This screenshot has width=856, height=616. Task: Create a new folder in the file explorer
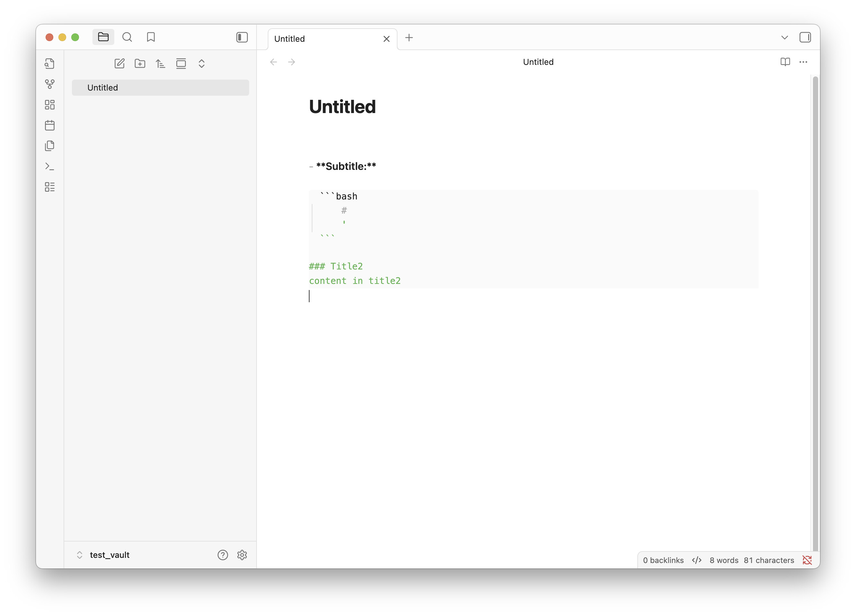(x=140, y=63)
